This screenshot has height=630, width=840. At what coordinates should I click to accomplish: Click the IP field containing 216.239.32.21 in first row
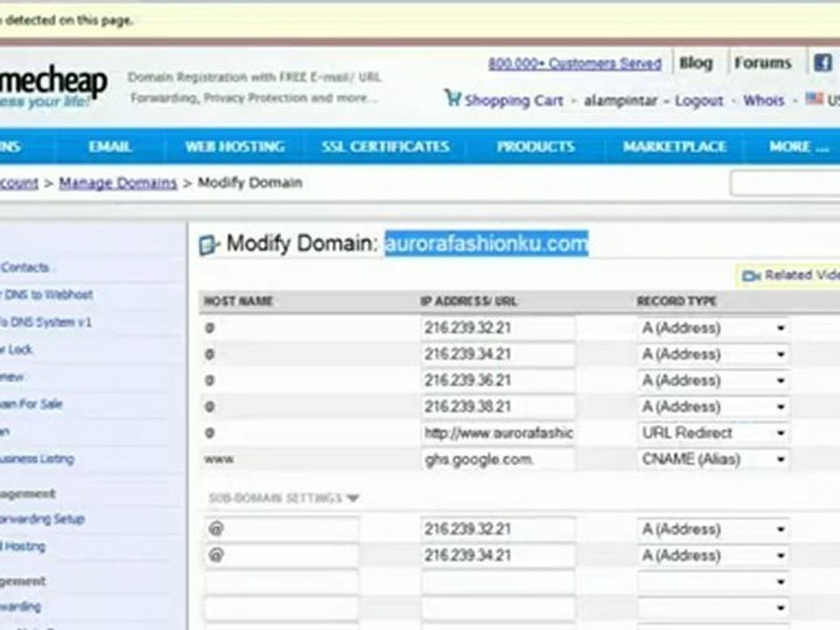pyautogui.click(x=498, y=328)
